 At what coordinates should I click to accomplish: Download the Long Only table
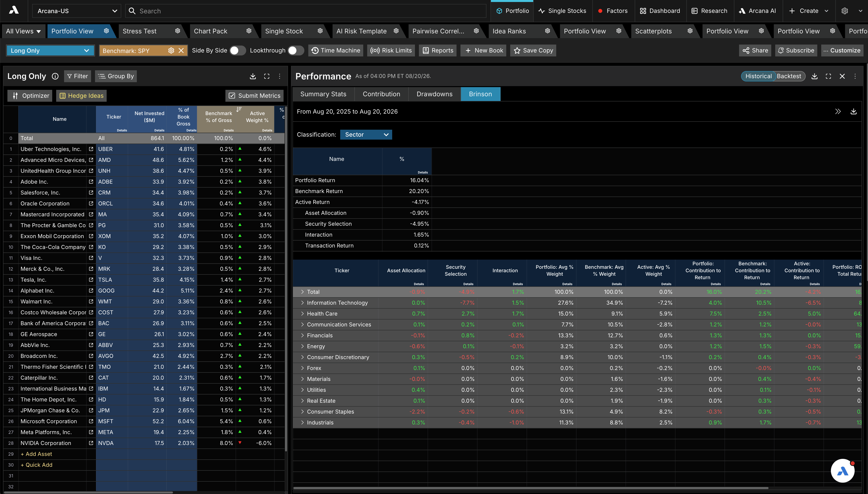[253, 76]
